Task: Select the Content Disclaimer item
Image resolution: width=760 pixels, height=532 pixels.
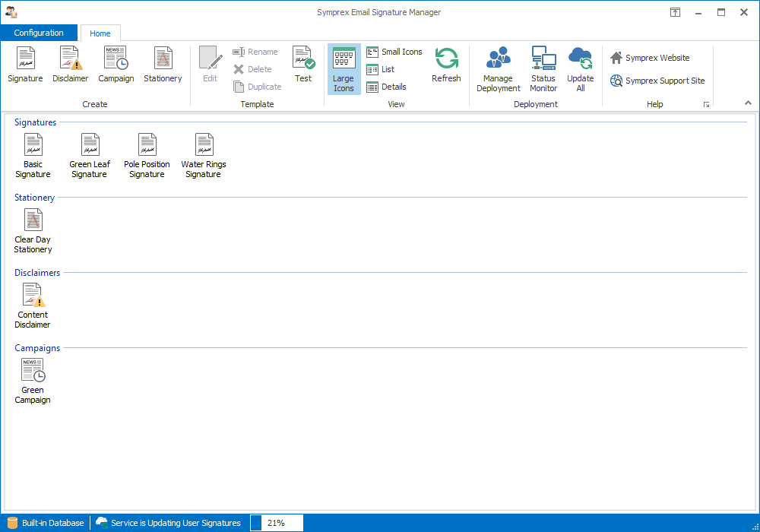Action: point(33,306)
